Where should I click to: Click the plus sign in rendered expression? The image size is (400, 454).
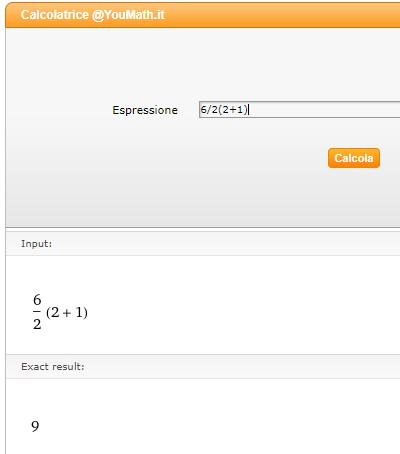click(67, 313)
